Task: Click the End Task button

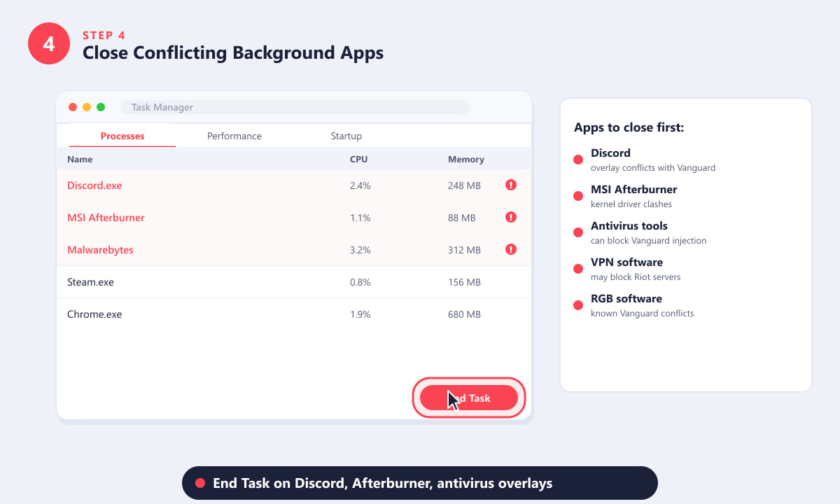Action: click(469, 398)
